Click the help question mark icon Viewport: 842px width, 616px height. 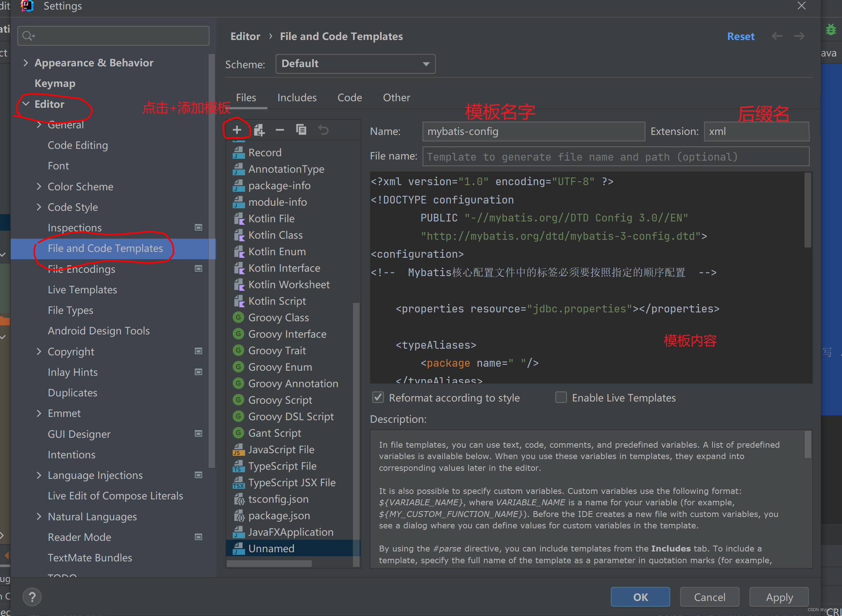pyautogui.click(x=32, y=597)
